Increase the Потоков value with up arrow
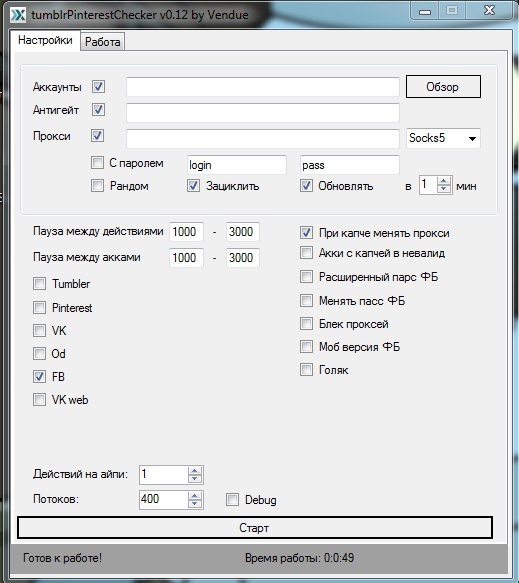This screenshot has height=583, width=519. (x=195, y=495)
